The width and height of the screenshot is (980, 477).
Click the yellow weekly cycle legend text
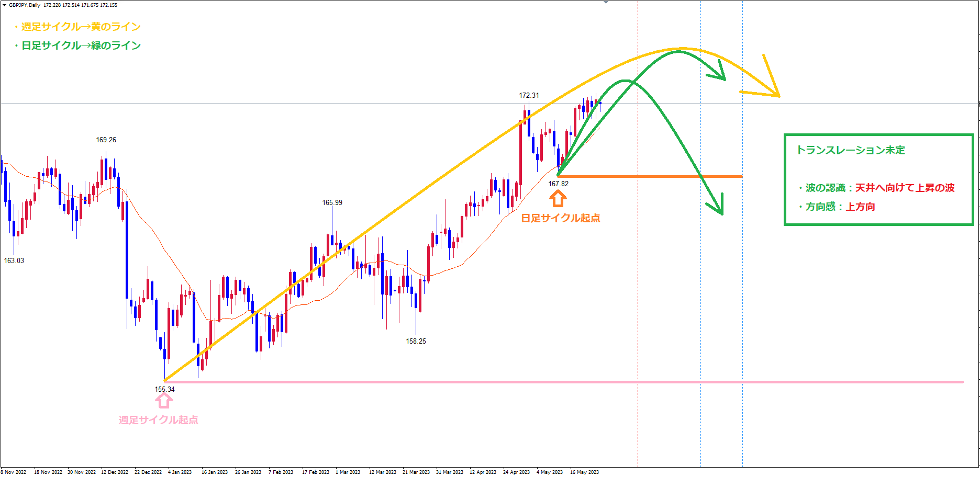pos(79,27)
